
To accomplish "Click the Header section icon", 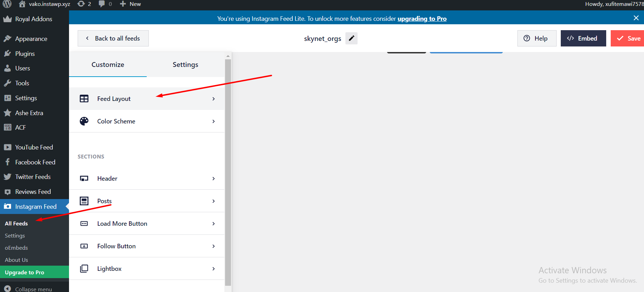I will point(84,178).
